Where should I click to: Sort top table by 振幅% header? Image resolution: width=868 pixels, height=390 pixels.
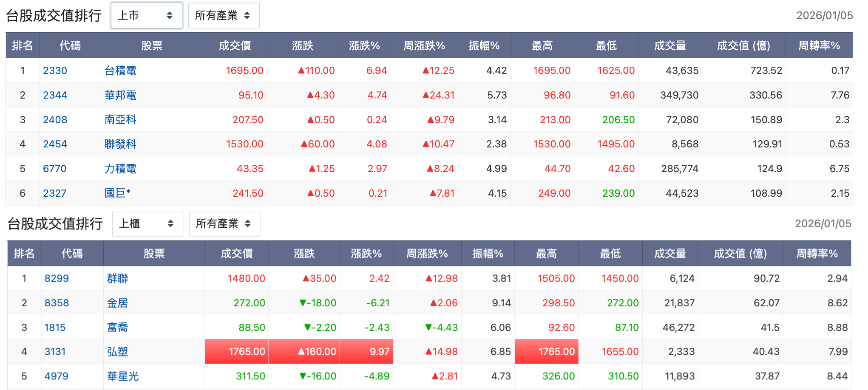point(484,45)
